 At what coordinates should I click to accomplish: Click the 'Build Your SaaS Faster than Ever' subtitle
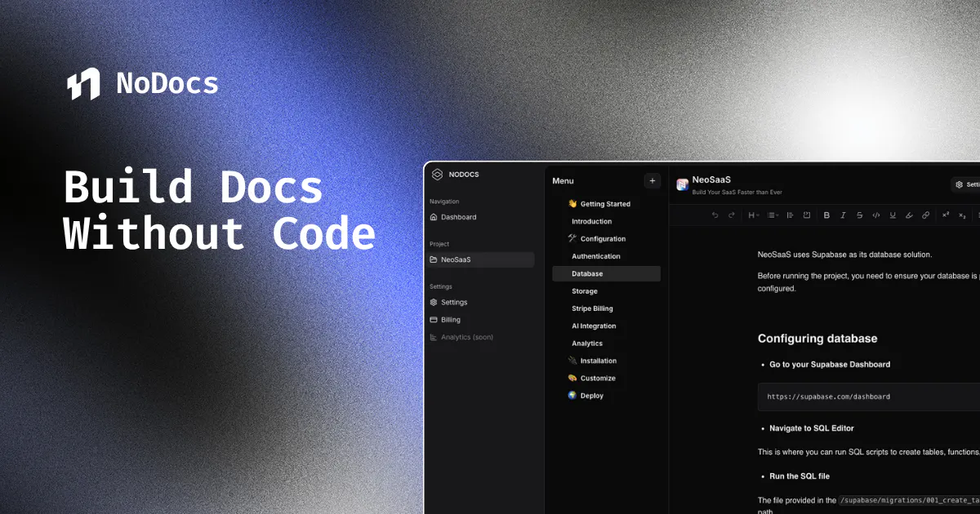737,193
